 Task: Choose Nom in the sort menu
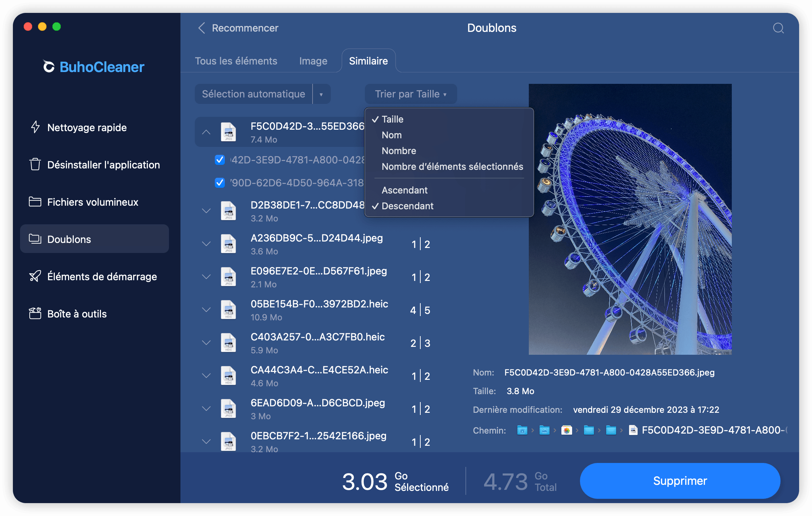(x=392, y=135)
